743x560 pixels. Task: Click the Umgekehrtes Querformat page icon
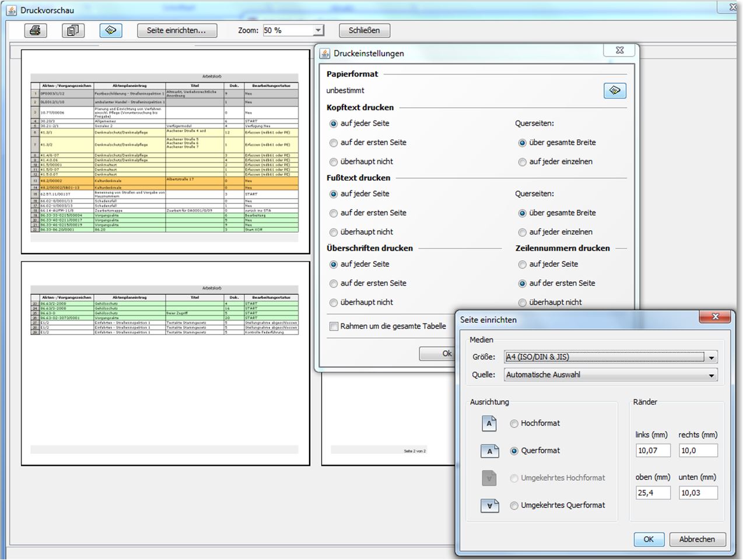489,505
